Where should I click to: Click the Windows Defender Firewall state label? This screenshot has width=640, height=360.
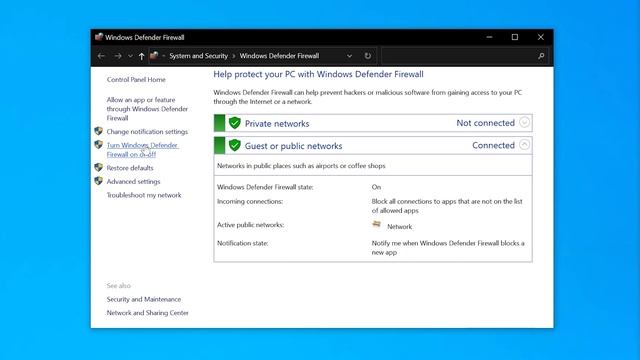265,187
